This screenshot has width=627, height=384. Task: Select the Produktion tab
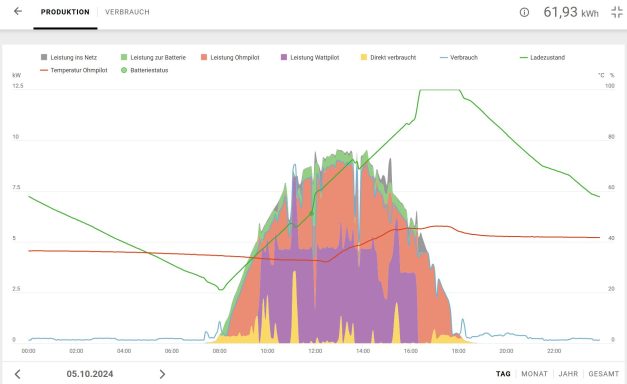click(x=65, y=12)
